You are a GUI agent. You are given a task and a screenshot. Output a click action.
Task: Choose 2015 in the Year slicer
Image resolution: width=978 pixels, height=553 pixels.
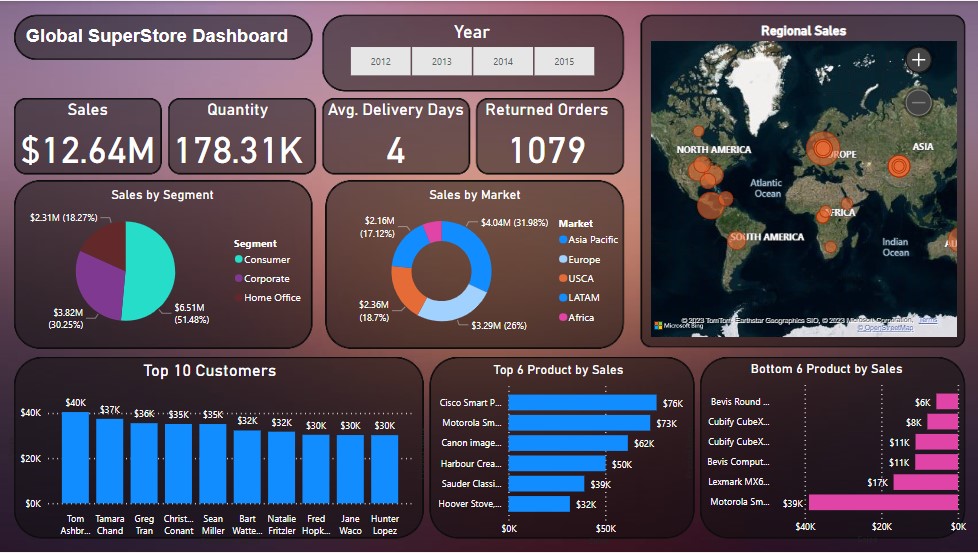click(564, 62)
